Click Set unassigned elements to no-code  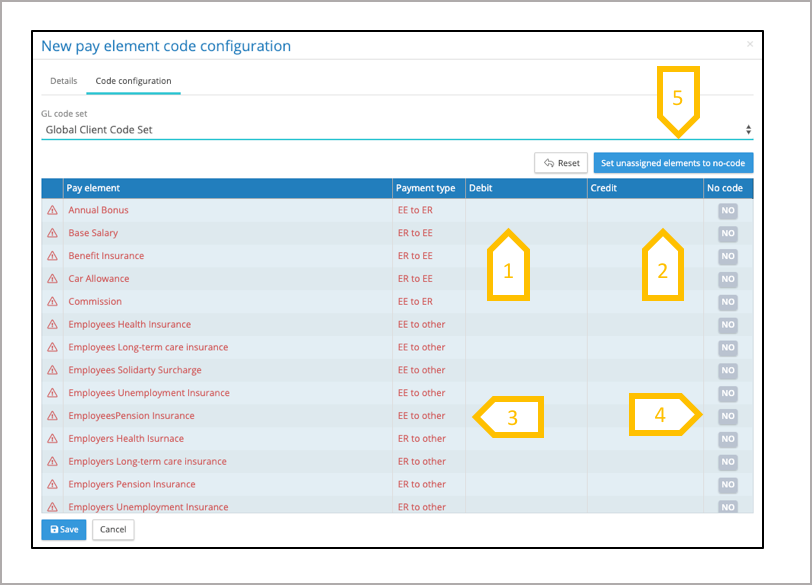673,163
